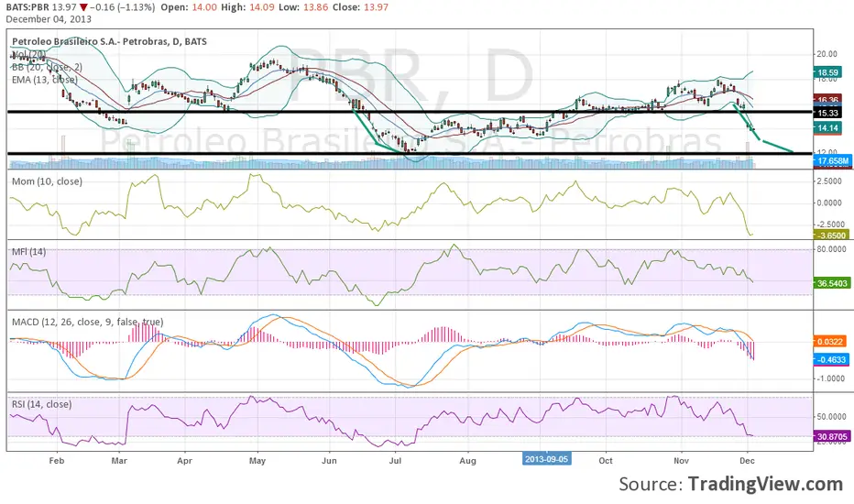854x504 pixels.
Task: Click the 15.33 black price level tag
Action: coord(827,113)
